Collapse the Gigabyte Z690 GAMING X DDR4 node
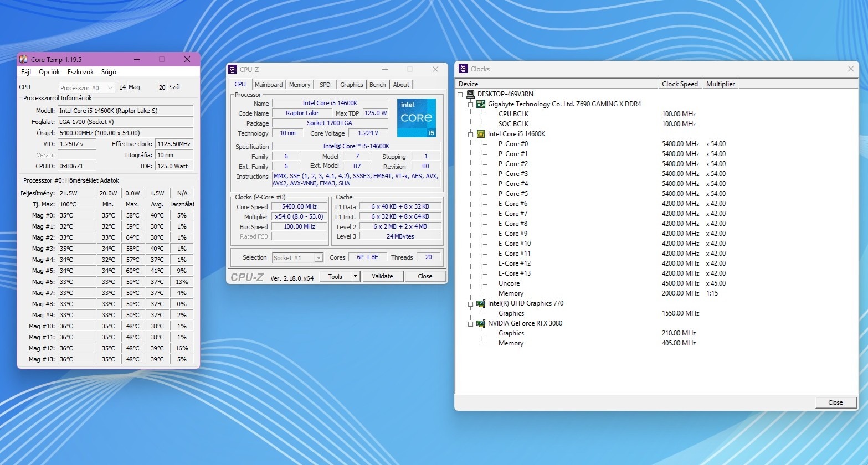The height and width of the screenshot is (465, 868). 471,104
